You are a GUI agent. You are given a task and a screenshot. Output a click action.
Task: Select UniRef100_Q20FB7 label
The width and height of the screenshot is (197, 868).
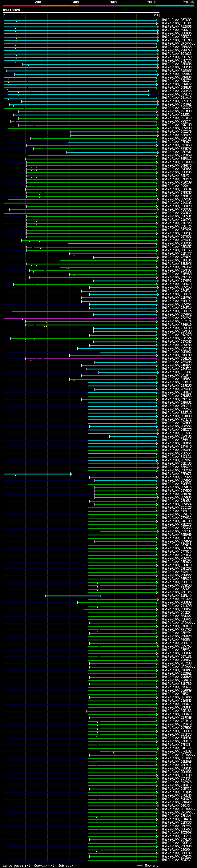[x=177, y=139]
